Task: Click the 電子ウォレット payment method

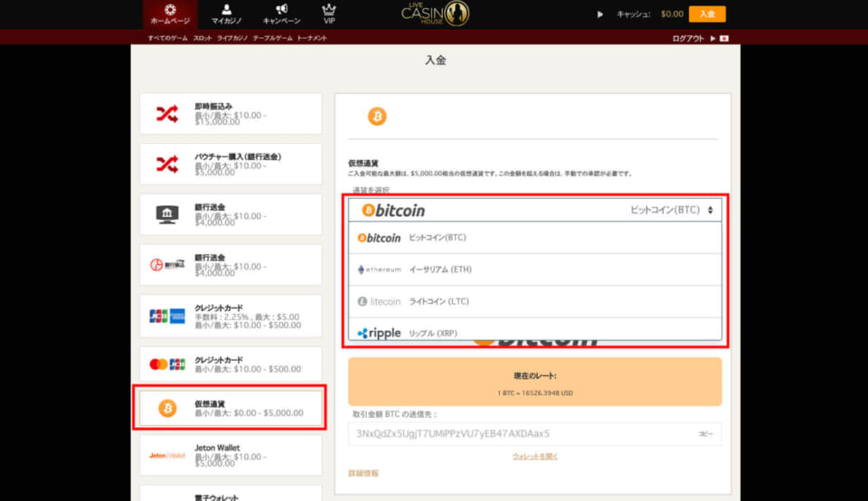Action: [x=231, y=494]
